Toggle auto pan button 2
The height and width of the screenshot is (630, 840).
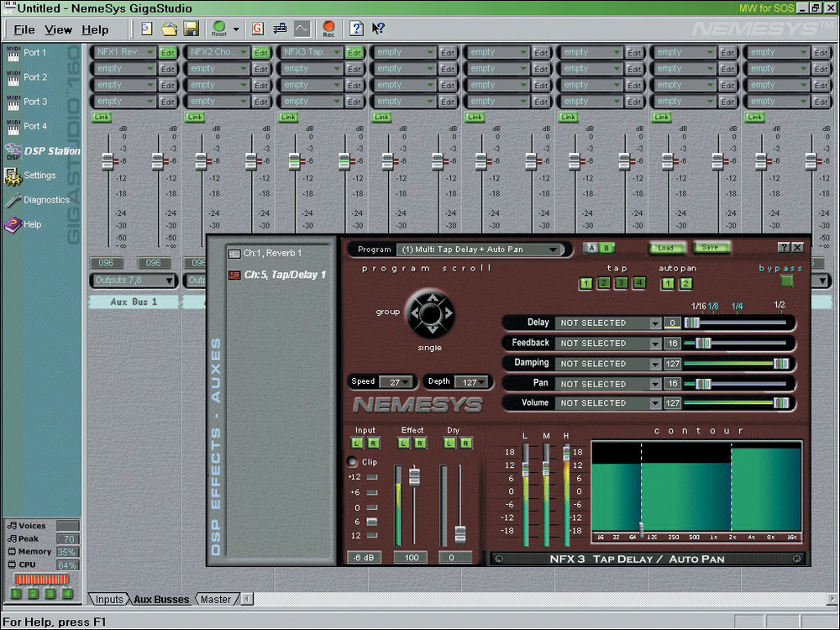click(685, 284)
